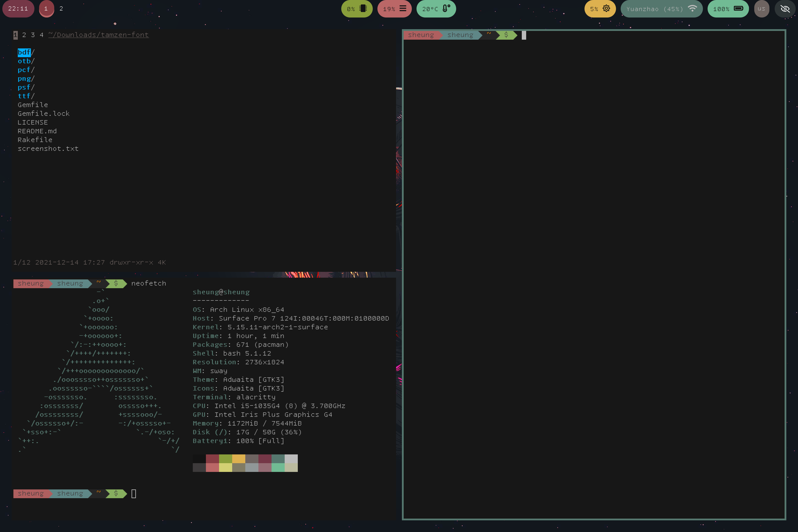Click the Yuanzhao Wi-Fi signal icon
The image size is (798, 532).
click(x=692, y=8)
